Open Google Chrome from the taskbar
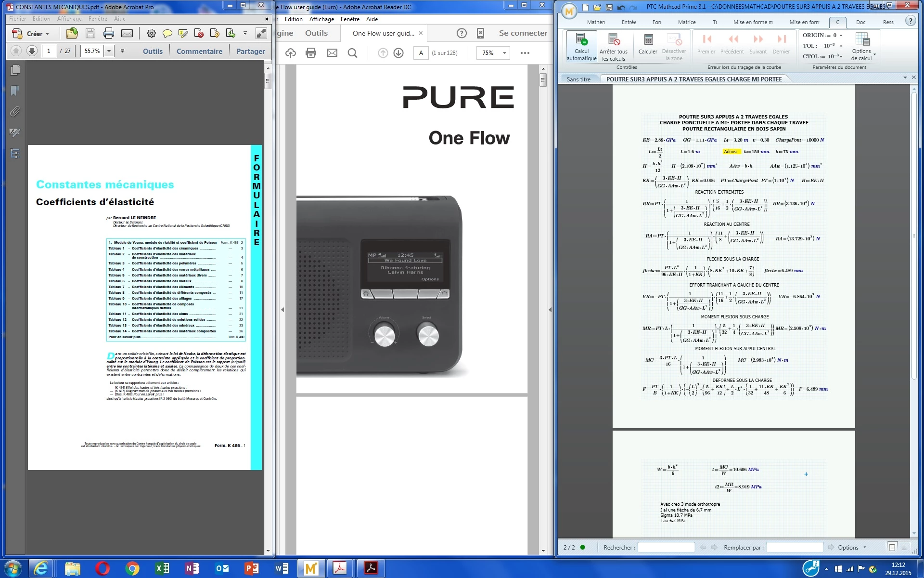This screenshot has width=924, height=578. click(x=132, y=569)
